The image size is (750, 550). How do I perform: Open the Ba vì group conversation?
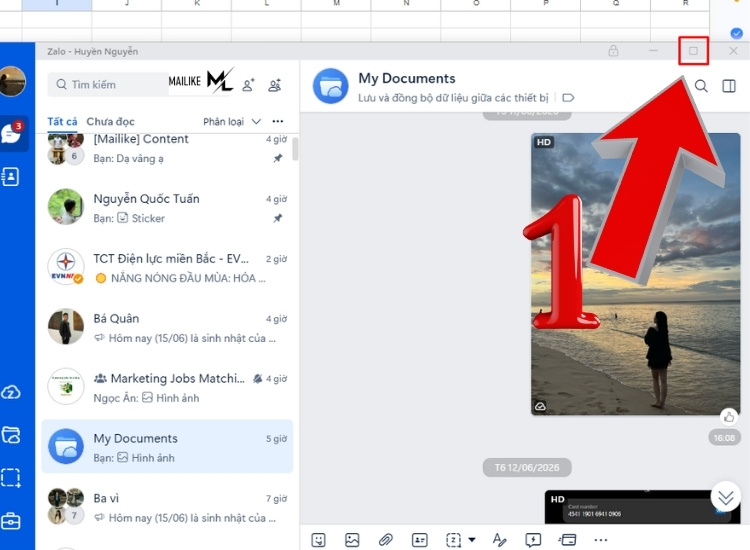coord(167,506)
